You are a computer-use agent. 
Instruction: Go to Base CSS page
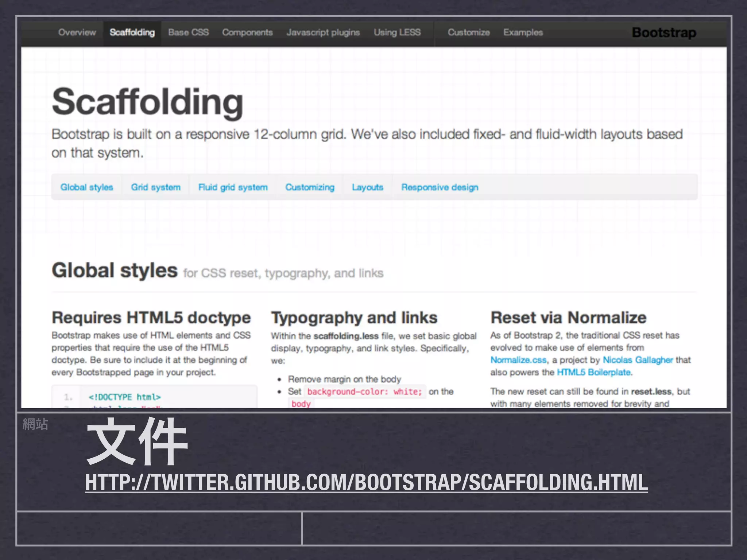[189, 32]
